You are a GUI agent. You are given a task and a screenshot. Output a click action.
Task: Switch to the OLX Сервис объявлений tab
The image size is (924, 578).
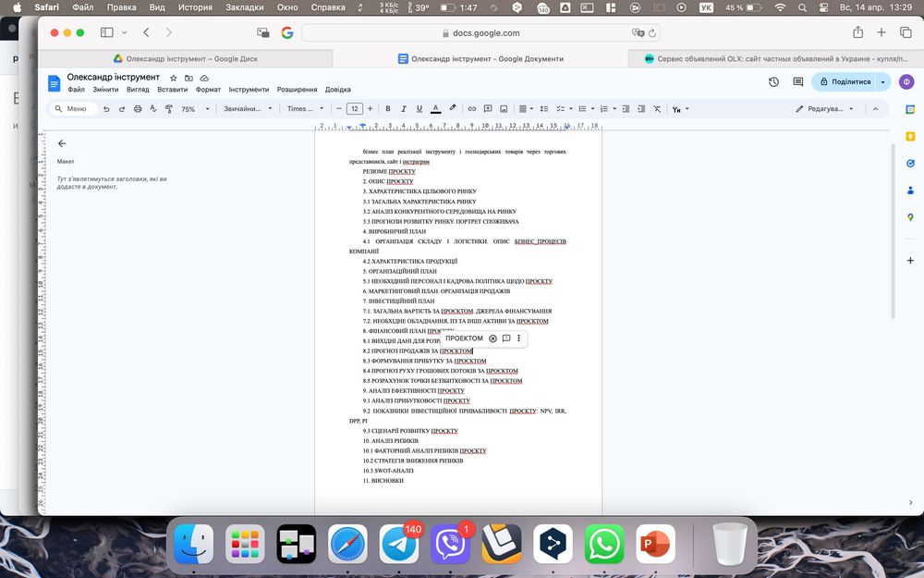776,58
